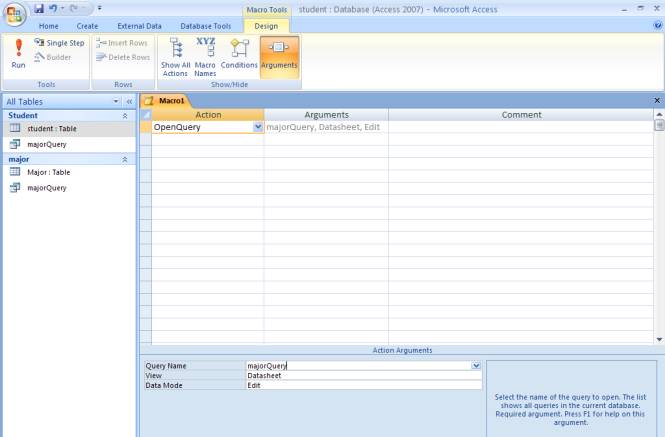Image resolution: width=665 pixels, height=437 pixels.
Task: Close the Macro1 document window
Action: click(x=657, y=101)
